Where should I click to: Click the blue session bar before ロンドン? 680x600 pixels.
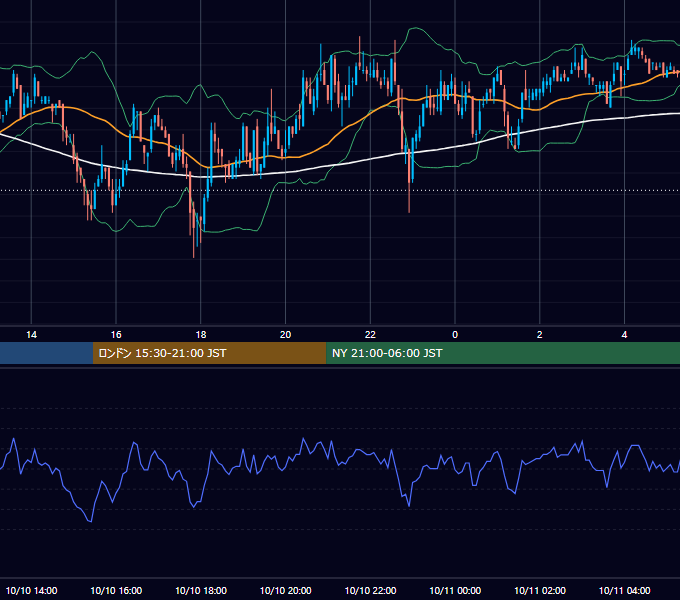coord(46,353)
